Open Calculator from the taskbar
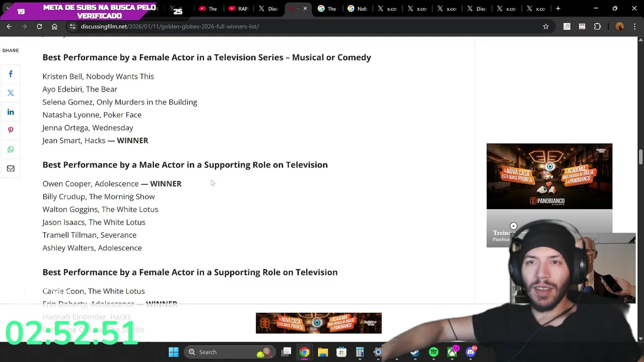644x362 pixels. click(x=360, y=352)
